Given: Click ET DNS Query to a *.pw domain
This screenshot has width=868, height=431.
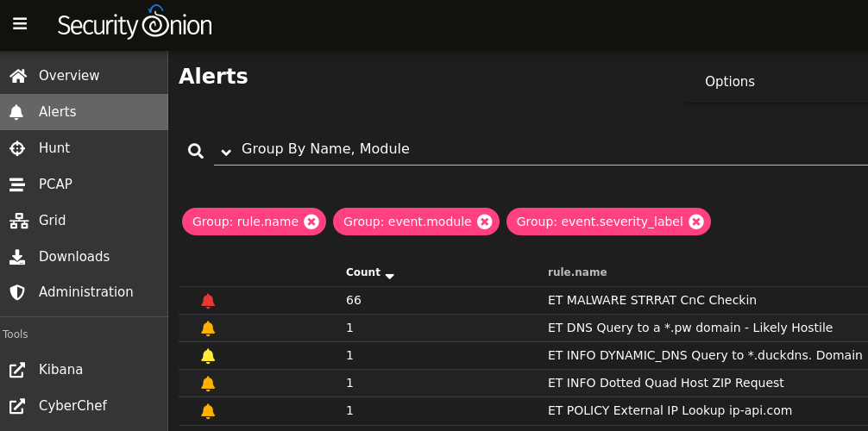Looking at the screenshot, I should tap(690, 328).
